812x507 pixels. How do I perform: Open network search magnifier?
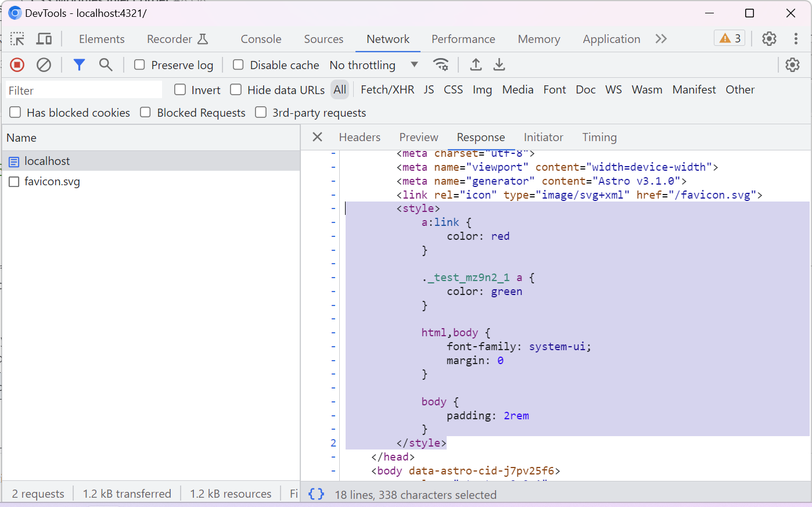pyautogui.click(x=106, y=65)
